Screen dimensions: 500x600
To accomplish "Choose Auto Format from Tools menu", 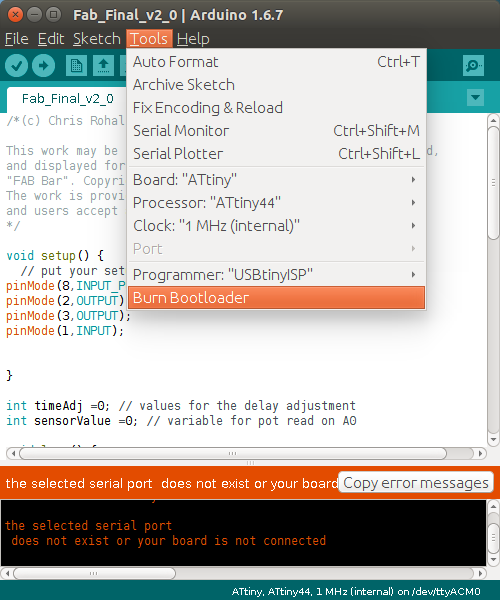I will point(276,62).
